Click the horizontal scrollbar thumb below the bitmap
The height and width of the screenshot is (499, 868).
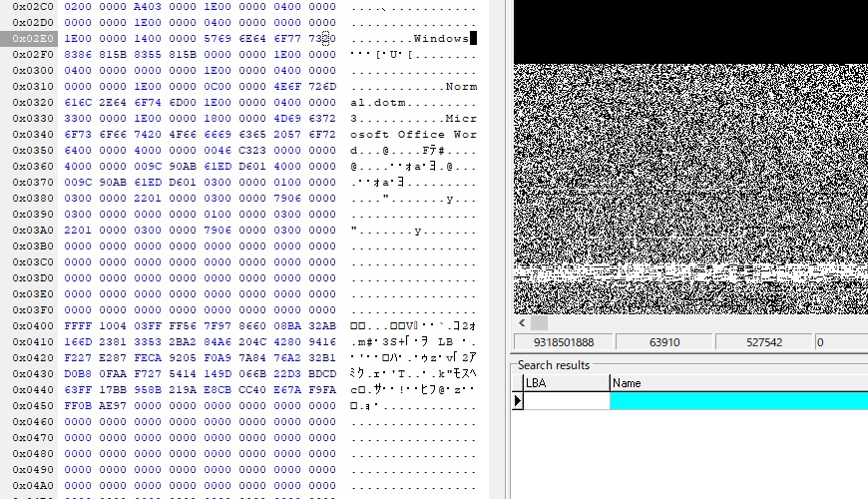(539, 323)
